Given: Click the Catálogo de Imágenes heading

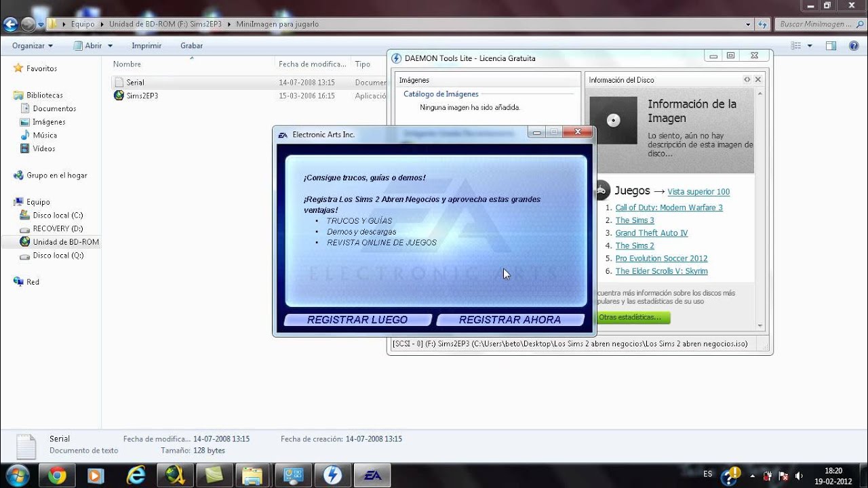Looking at the screenshot, I should pyautogui.click(x=441, y=94).
